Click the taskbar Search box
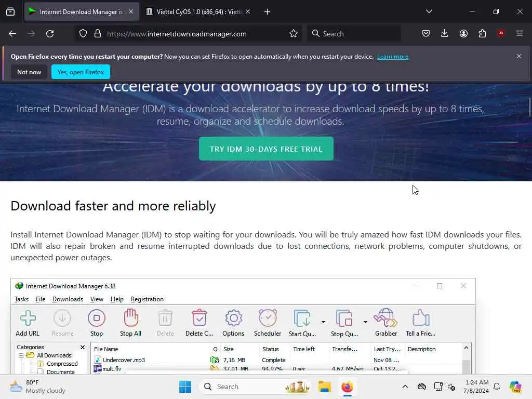The height and width of the screenshot is (399, 532). coord(255,387)
